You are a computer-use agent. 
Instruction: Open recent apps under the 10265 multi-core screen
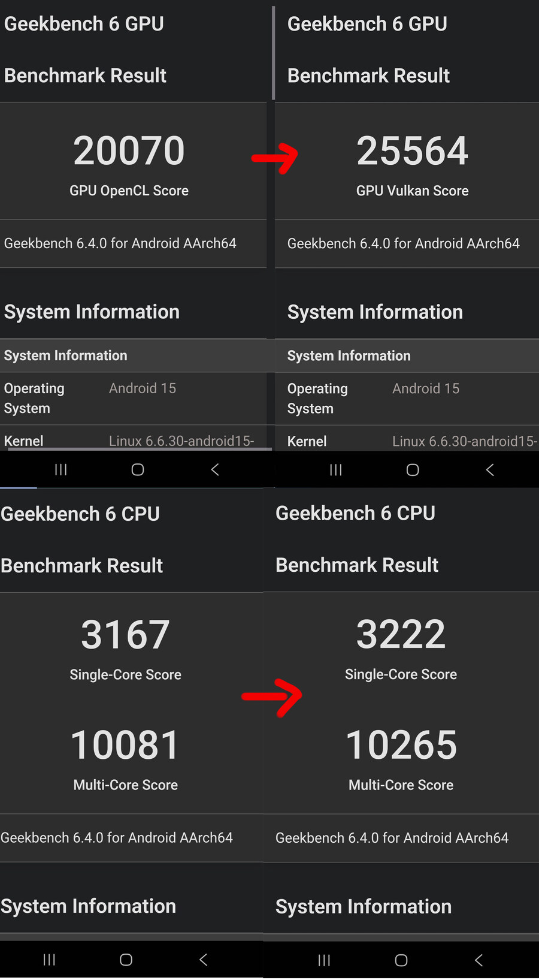pos(324,960)
